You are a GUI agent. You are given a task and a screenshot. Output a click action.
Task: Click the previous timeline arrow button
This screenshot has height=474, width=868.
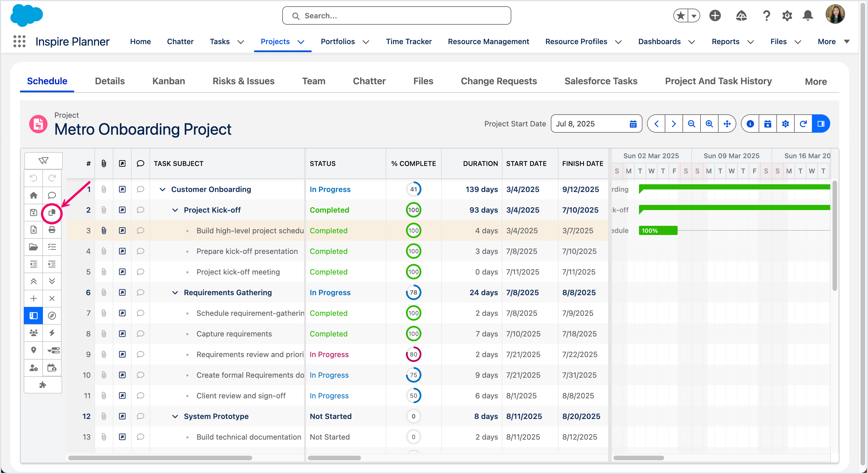click(656, 124)
